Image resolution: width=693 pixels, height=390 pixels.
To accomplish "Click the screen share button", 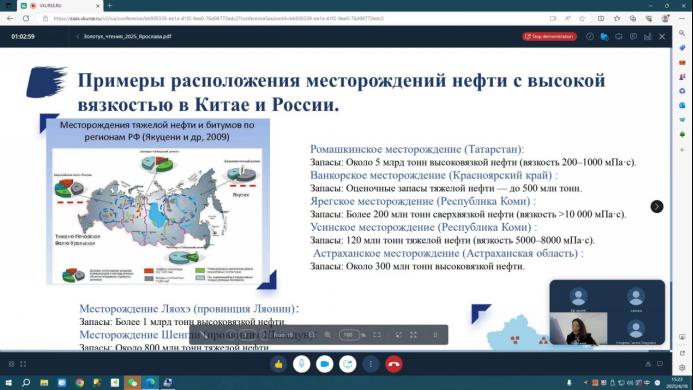I will pyautogui.click(x=348, y=364).
